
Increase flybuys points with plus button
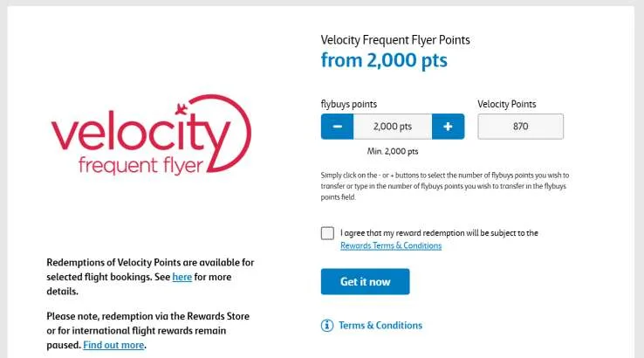(448, 127)
